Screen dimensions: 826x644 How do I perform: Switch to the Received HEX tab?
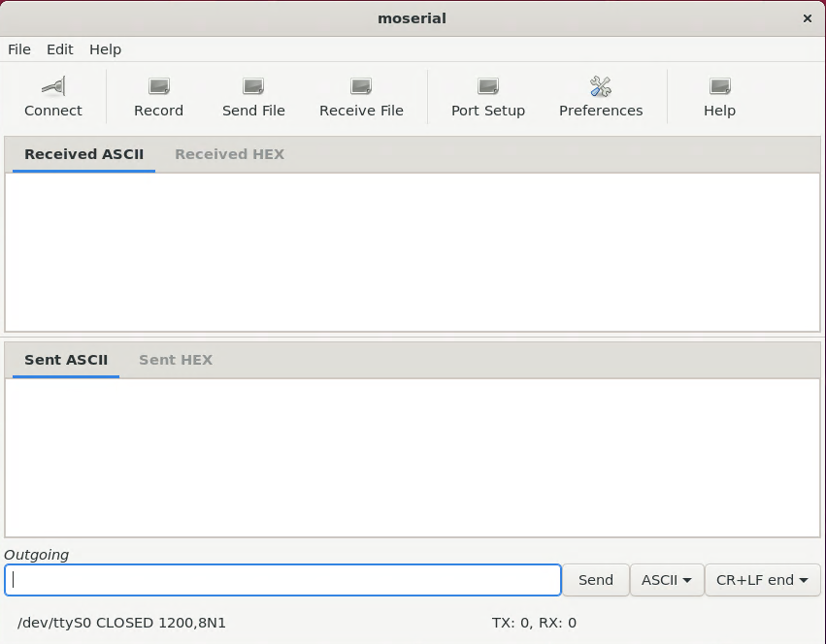point(230,154)
